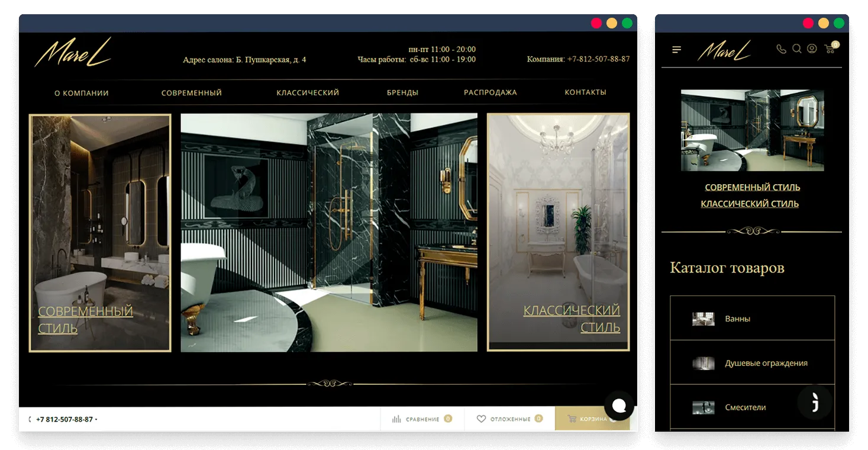The width and height of the screenshot is (868, 450).
Task: Open the Бренды menu item
Action: (x=402, y=93)
